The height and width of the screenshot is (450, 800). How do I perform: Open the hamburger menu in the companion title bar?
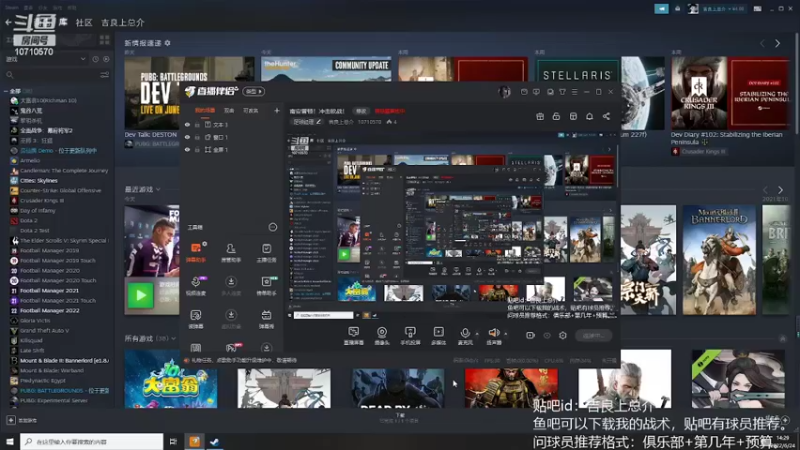tap(574, 92)
